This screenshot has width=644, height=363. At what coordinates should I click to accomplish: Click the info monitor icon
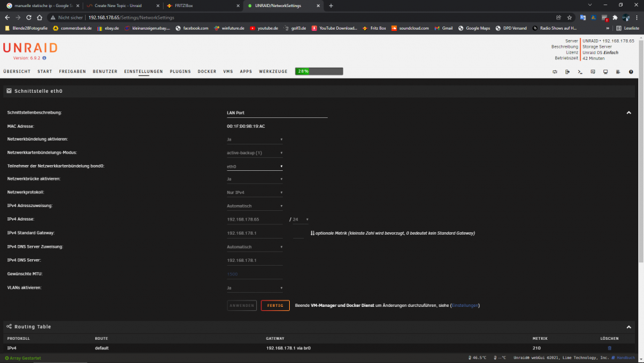[x=605, y=72]
